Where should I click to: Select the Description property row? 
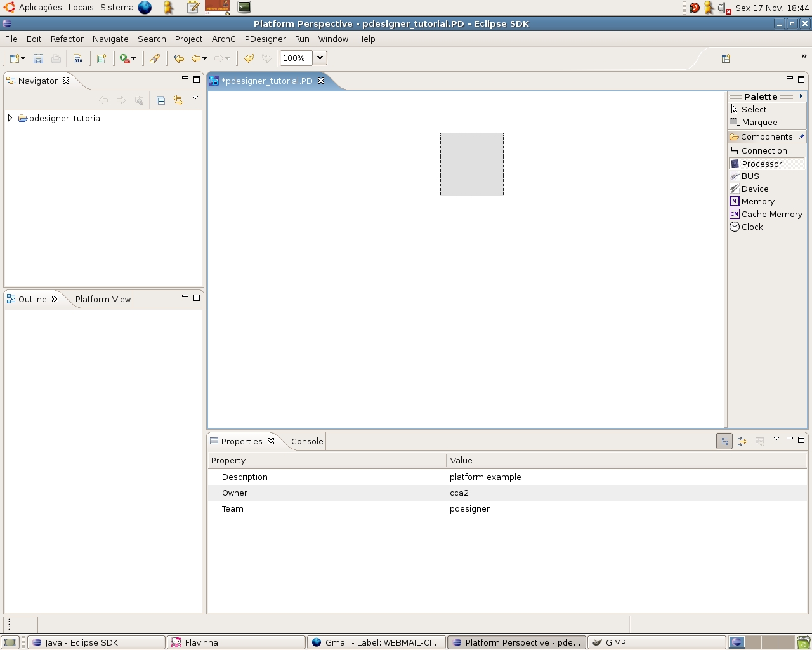coord(507,477)
